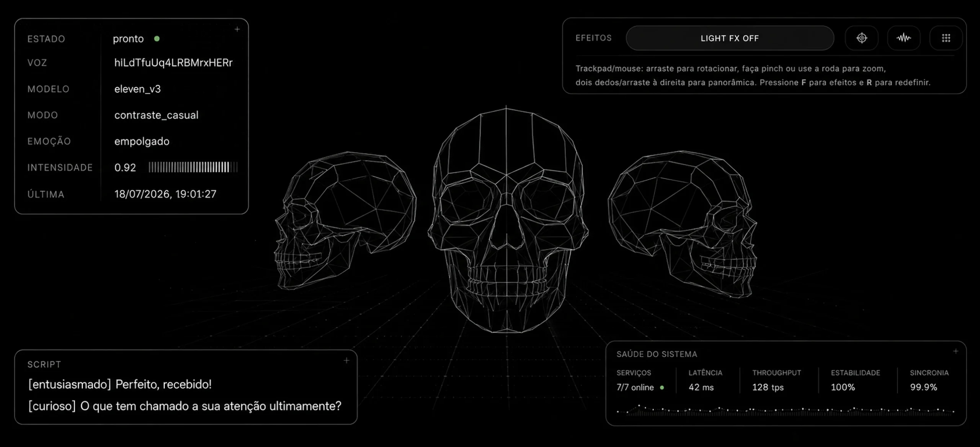Click the INTENSIDADE row label
This screenshot has width=980, height=447.
click(60, 168)
